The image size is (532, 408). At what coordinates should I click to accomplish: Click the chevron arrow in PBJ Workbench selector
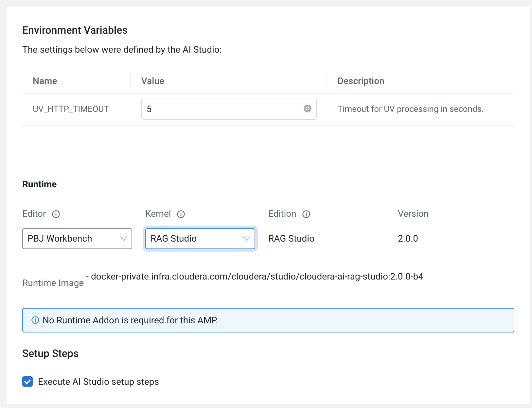pos(123,239)
